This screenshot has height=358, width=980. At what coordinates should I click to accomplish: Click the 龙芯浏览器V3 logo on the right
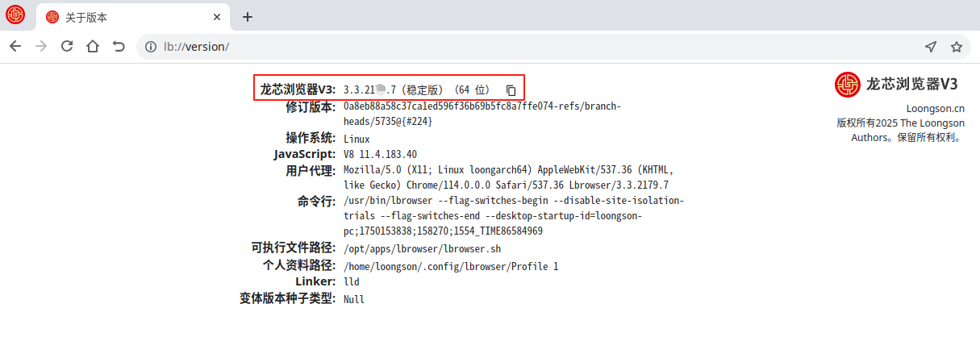(848, 85)
